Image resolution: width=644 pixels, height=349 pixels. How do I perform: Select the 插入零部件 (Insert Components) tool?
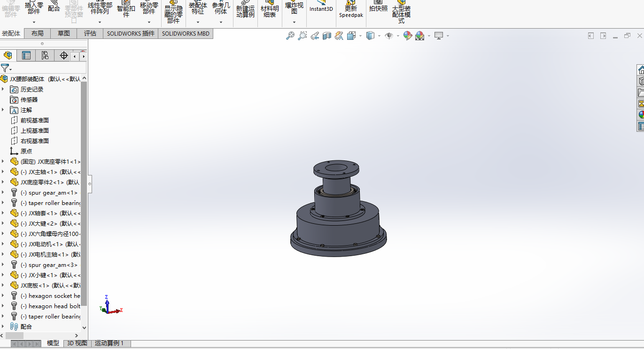coord(33,9)
